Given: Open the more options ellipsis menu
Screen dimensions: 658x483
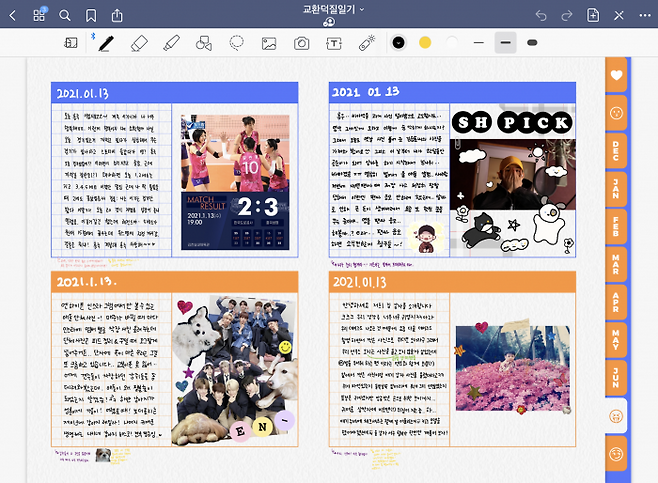Looking at the screenshot, I should pos(643,15).
